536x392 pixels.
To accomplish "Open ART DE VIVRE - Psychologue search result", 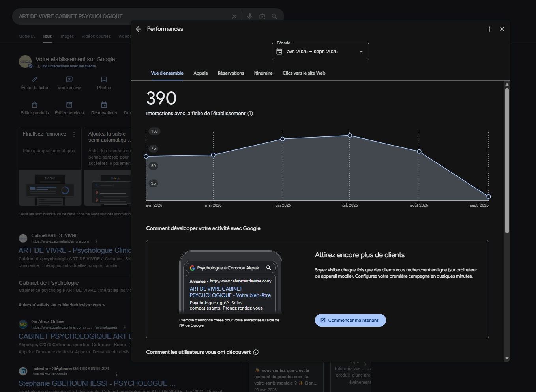I will coord(75,250).
